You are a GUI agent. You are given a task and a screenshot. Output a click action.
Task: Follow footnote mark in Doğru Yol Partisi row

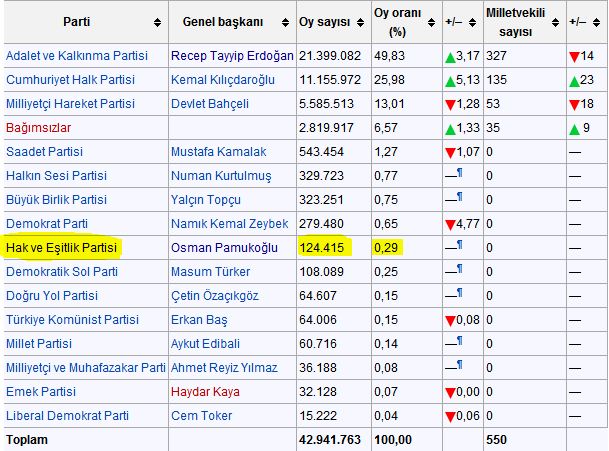(x=460, y=293)
